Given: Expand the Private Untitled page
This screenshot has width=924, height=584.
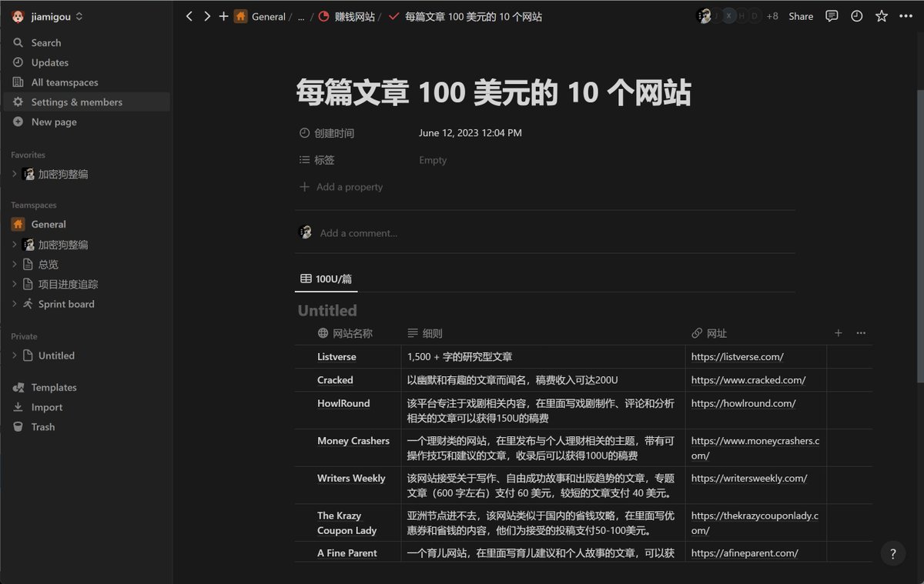Looking at the screenshot, I should click(x=15, y=355).
